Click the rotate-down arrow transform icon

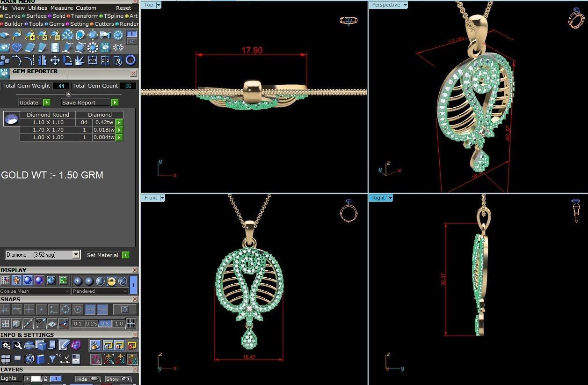pos(67,60)
